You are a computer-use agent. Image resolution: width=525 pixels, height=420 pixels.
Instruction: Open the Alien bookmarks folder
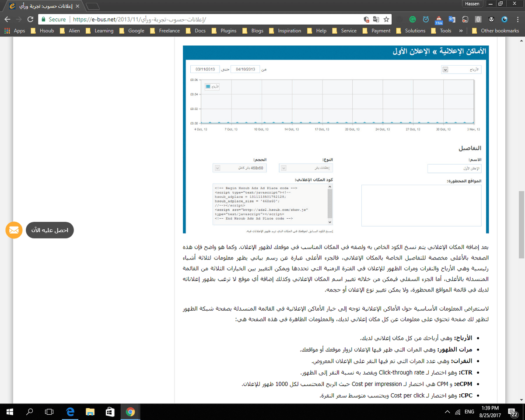point(70,31)
